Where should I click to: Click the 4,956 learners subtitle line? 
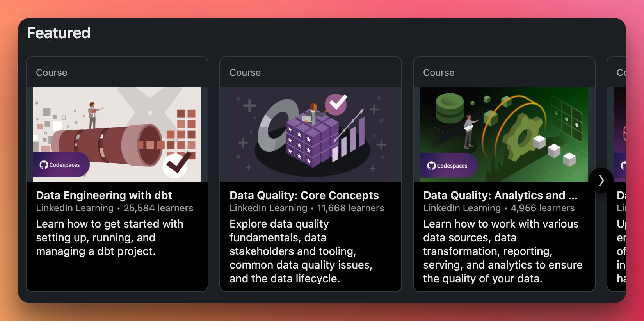pos(499,208)
